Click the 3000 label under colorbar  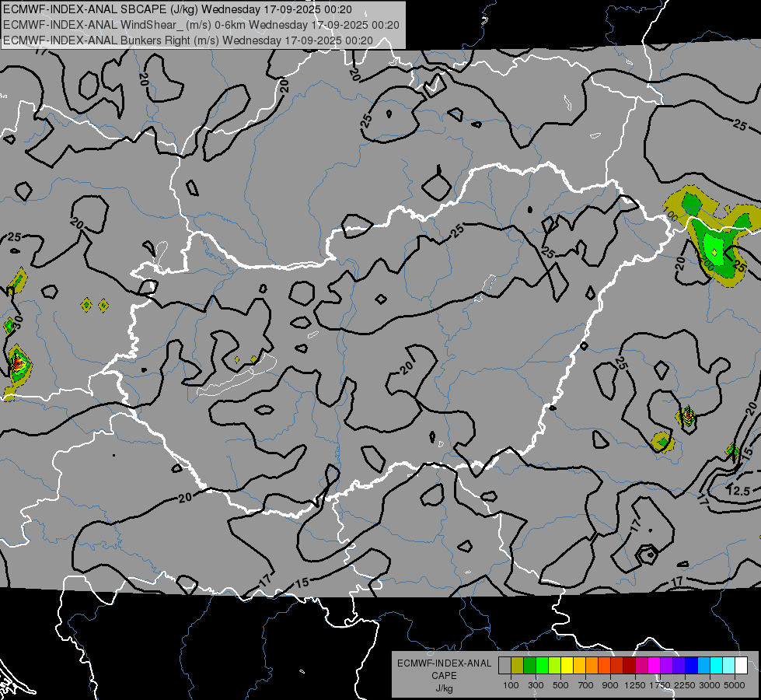pos(709,685)
